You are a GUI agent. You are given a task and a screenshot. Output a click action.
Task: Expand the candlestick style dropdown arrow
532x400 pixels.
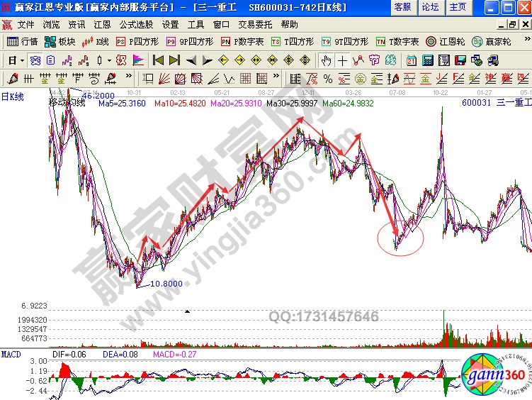(108, 60)
